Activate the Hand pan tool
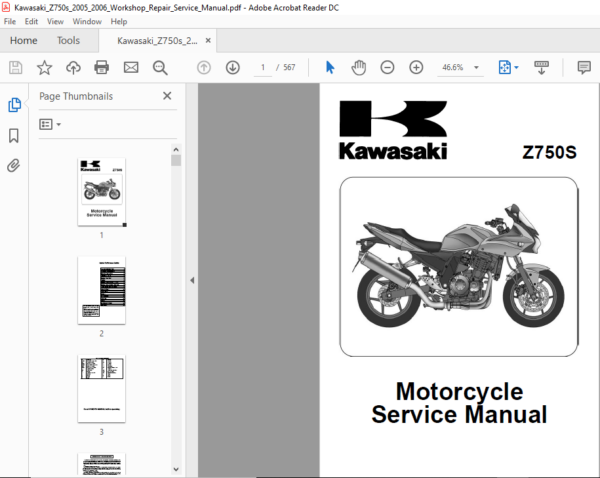The height and width of the screenshot is (478, 600). click(x=359, y=68)
